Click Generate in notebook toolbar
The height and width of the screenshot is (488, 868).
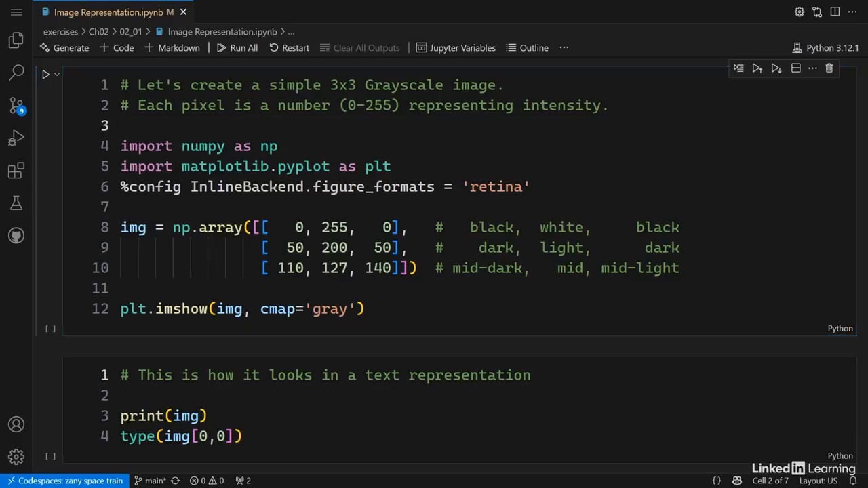64,48
